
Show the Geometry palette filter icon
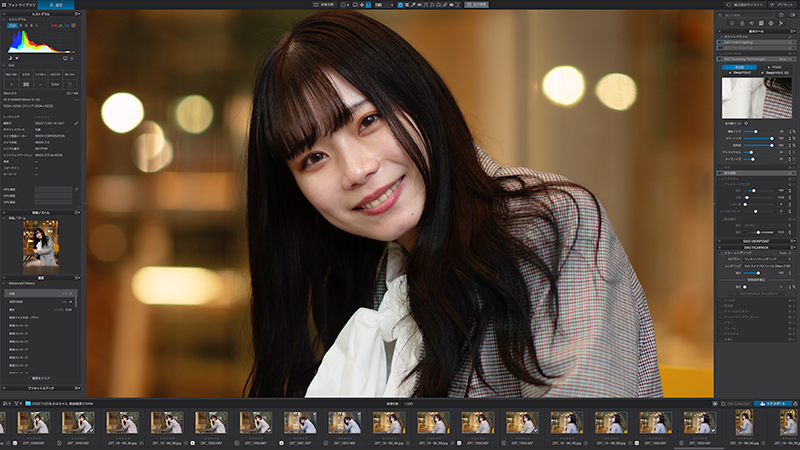coord(761,23)
